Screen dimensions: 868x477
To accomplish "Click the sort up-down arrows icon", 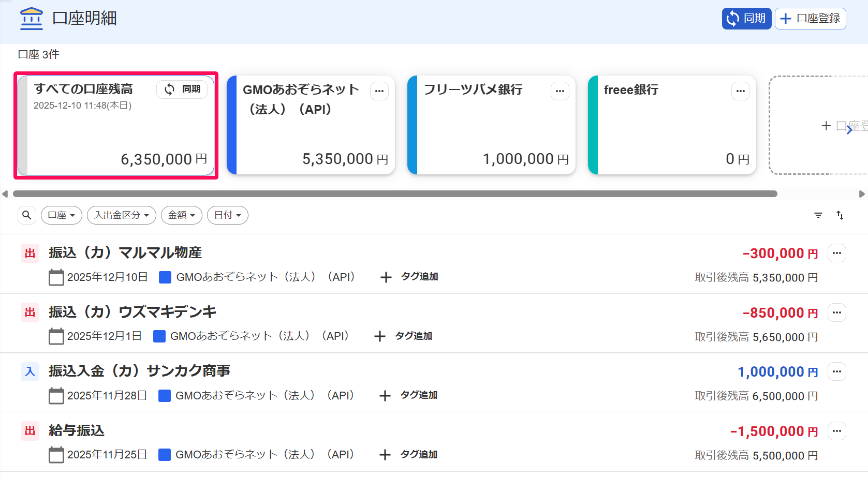I will (x=840, y=215).
